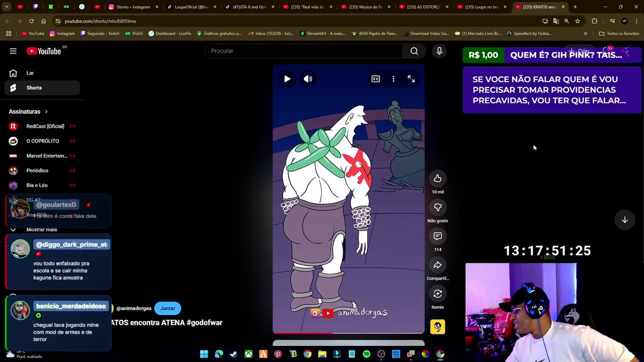
Task: Open the Xbox app in the taskbar
Action: (249, 354)
